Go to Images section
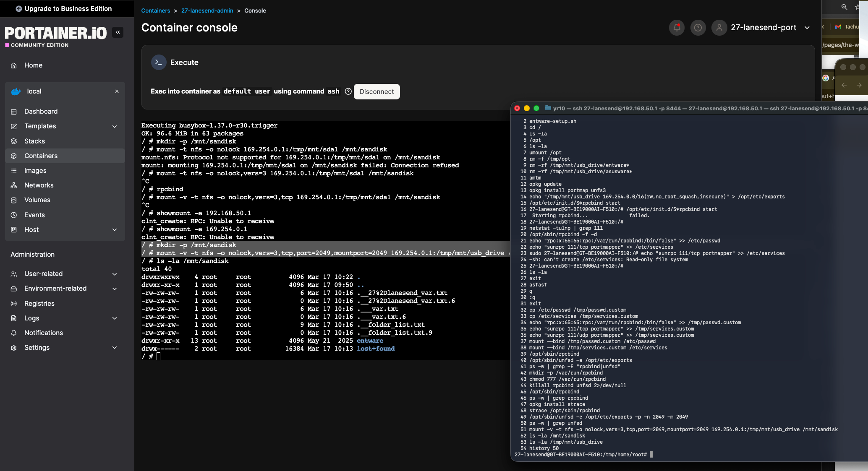868x471 pixels. (x=35, y=170)
